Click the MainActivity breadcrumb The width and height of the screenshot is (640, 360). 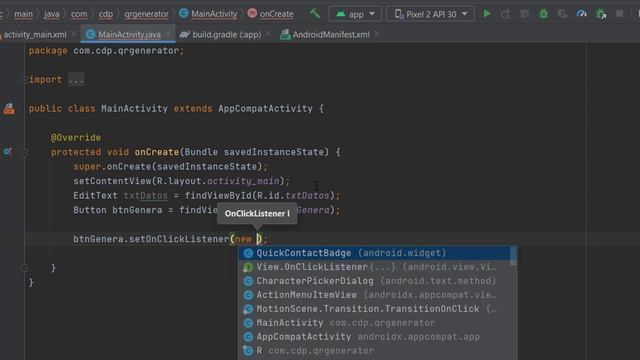(209, 14)
